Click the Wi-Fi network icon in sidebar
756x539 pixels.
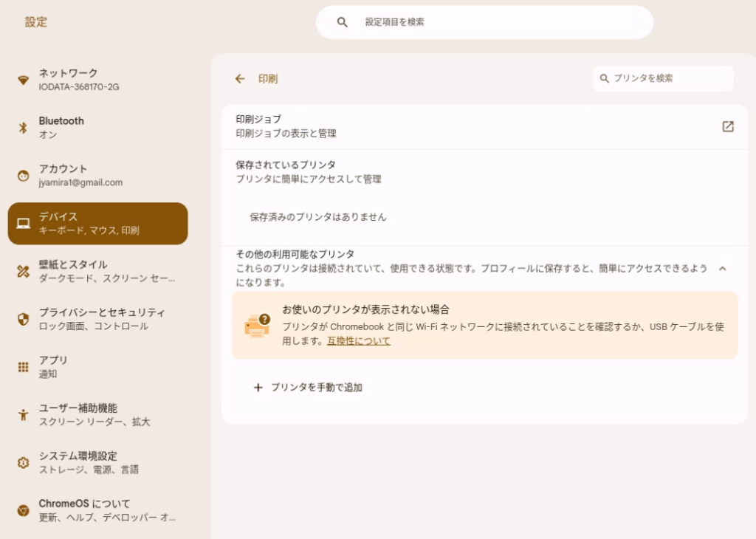coord(23,80)
